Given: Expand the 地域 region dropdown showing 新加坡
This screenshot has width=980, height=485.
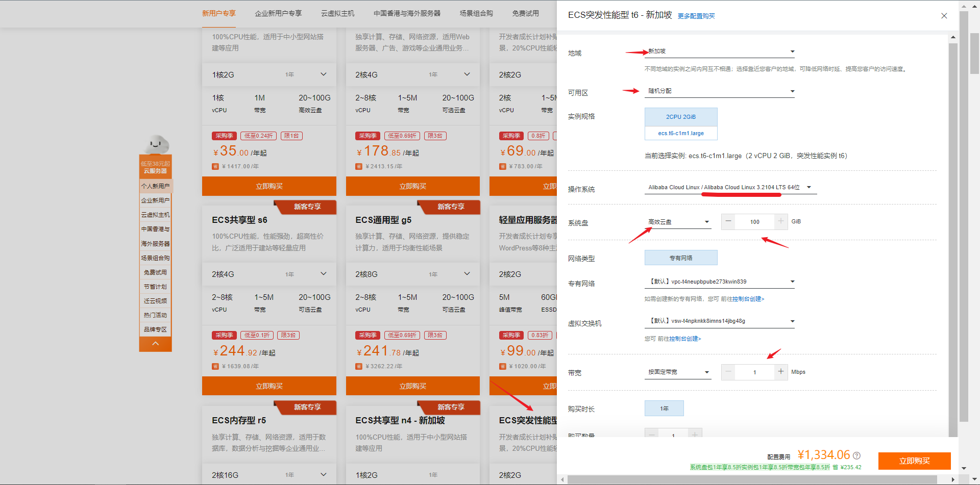Looking at the screenshot, I should [x=720, y=52].
